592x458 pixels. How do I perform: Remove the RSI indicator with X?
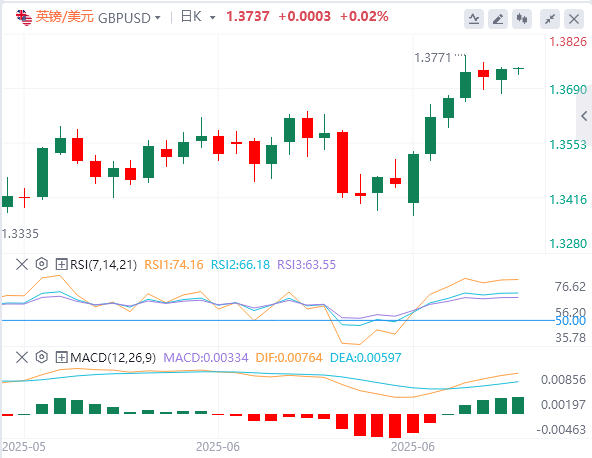click(22, 264)
